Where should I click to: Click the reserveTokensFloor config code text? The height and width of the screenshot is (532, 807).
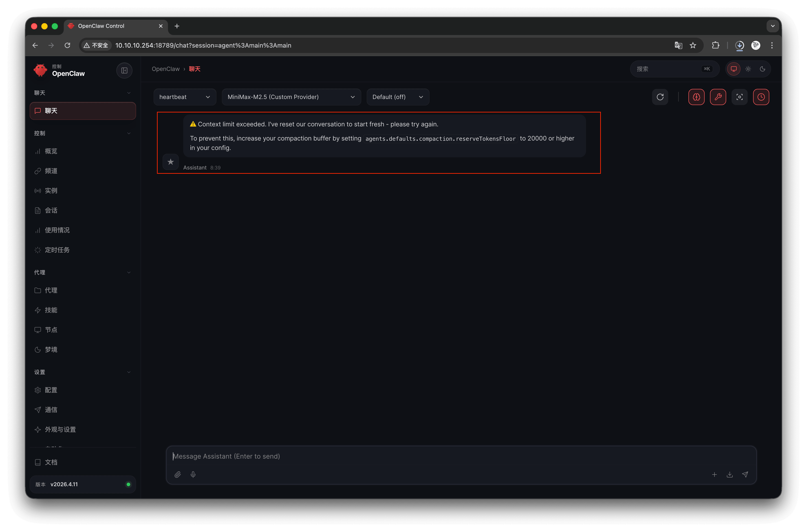[x=441, y=139]
